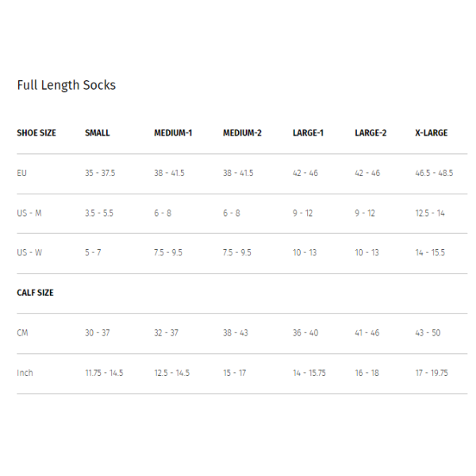The height and width of the screenshot is (476, 476).
Task: Click the EU row label
Action: [22, 173]
